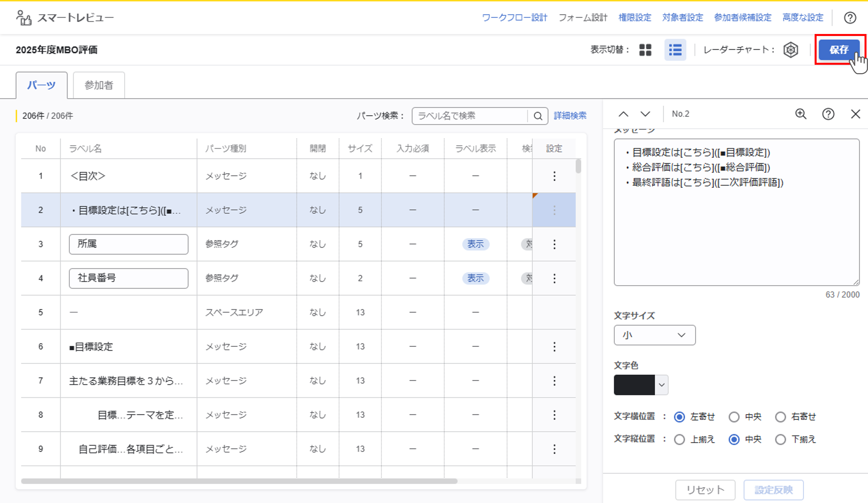Image resolution: width=868 pixels, height=503 pixels.
Task: Select 中央 for 文字横位置
Action: [x=734, y=417]
